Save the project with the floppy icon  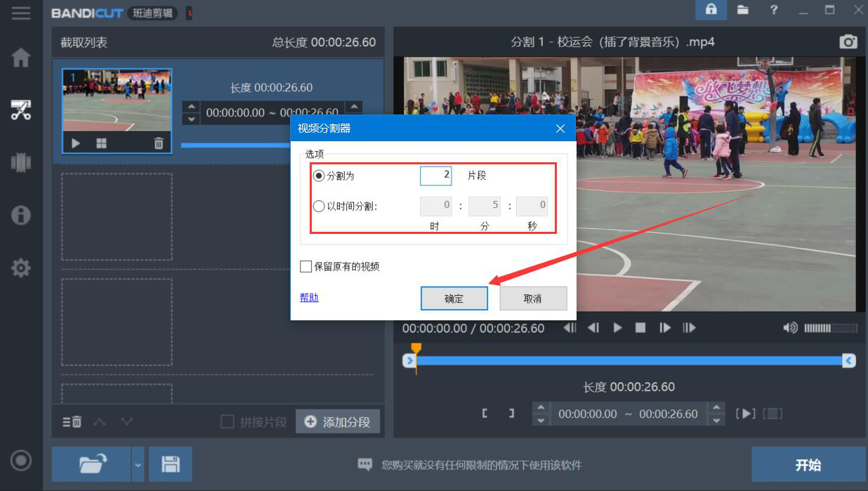click(171, 464)
